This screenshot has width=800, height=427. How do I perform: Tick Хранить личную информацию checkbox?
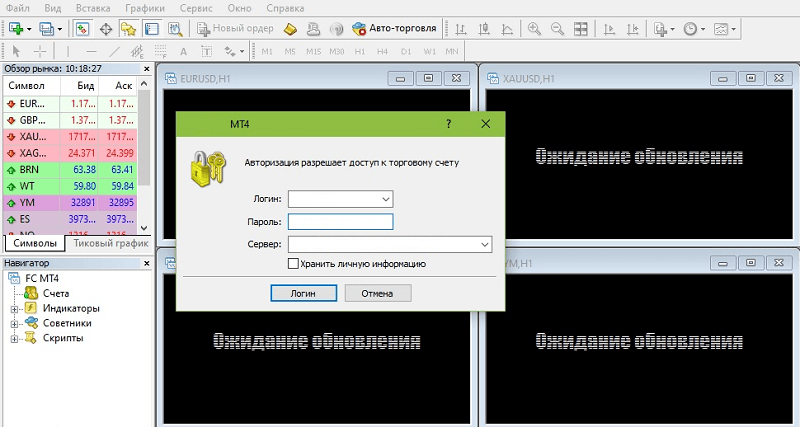click(293, 264)
